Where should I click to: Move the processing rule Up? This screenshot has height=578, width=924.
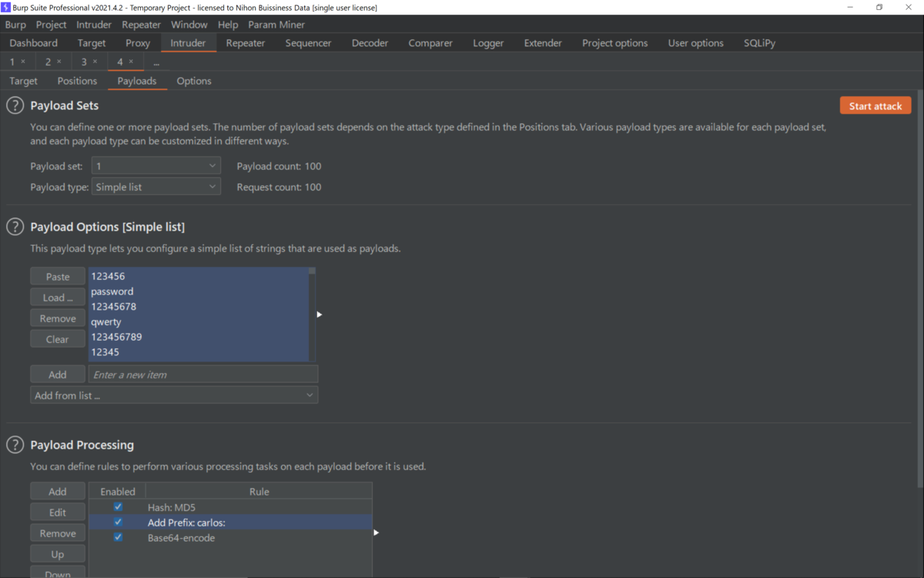click(58, 554)
